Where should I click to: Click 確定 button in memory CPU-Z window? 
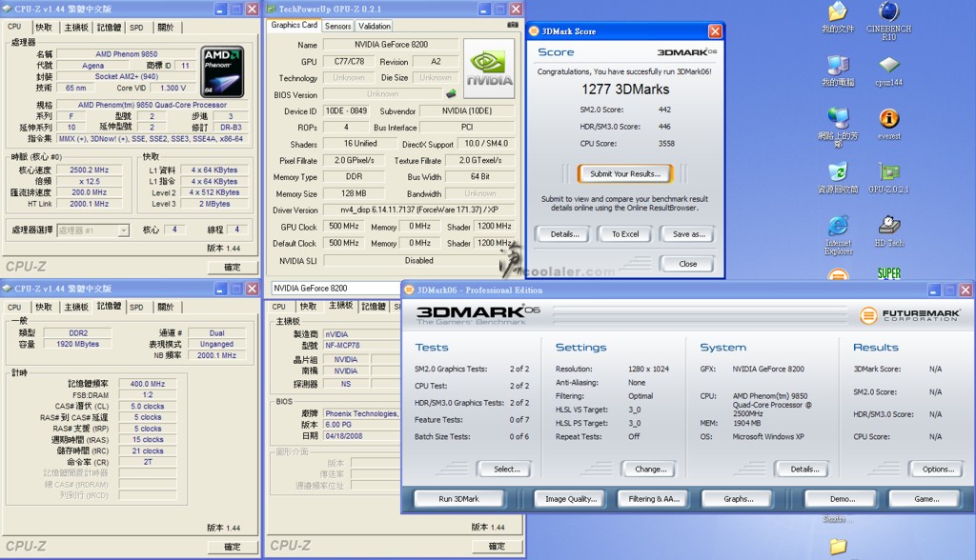pyautogui.click(x=233, y=547)
